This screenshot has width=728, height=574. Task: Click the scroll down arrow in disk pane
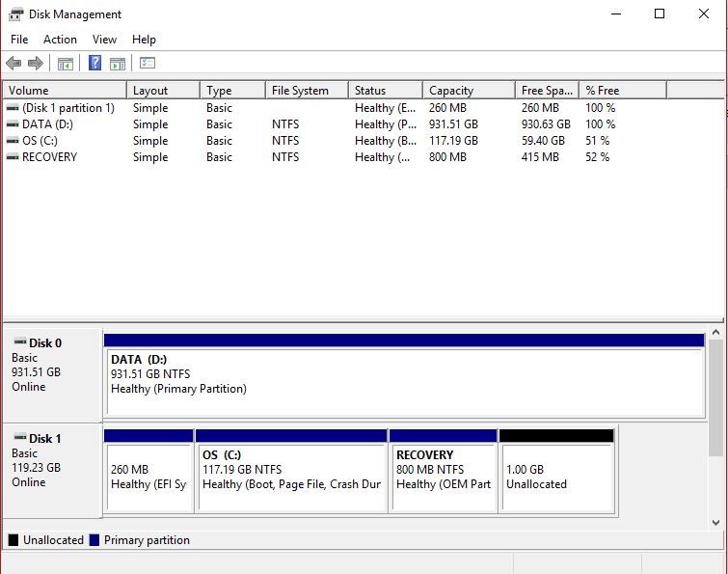click(715, 523)
